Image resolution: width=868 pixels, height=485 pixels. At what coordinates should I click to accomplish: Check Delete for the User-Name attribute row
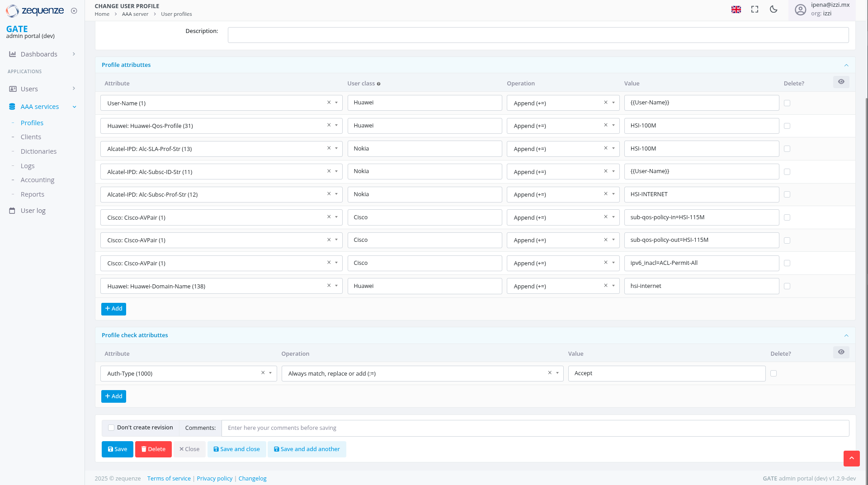[787, 103]
